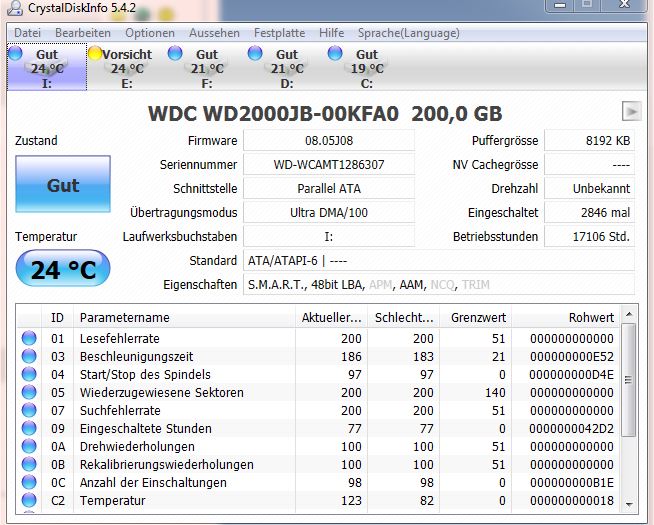Open the Hilfe menu

tap(332, 33)
